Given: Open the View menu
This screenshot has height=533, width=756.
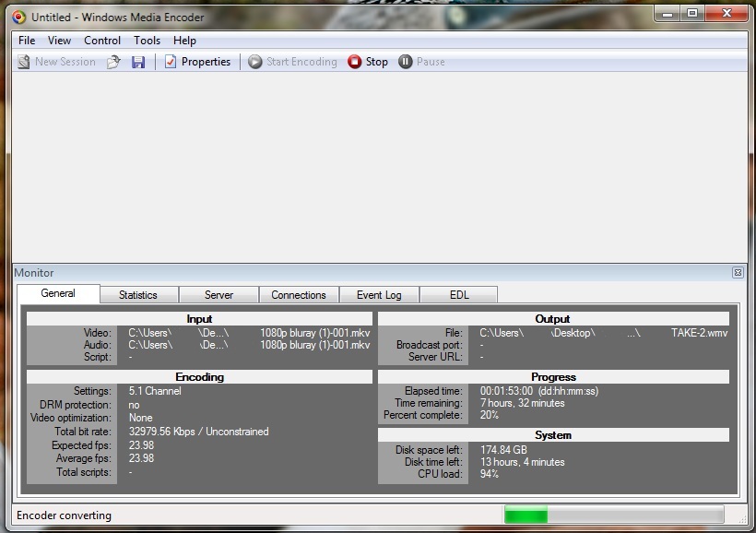Looking at the screenshot, I should point(59,41).
